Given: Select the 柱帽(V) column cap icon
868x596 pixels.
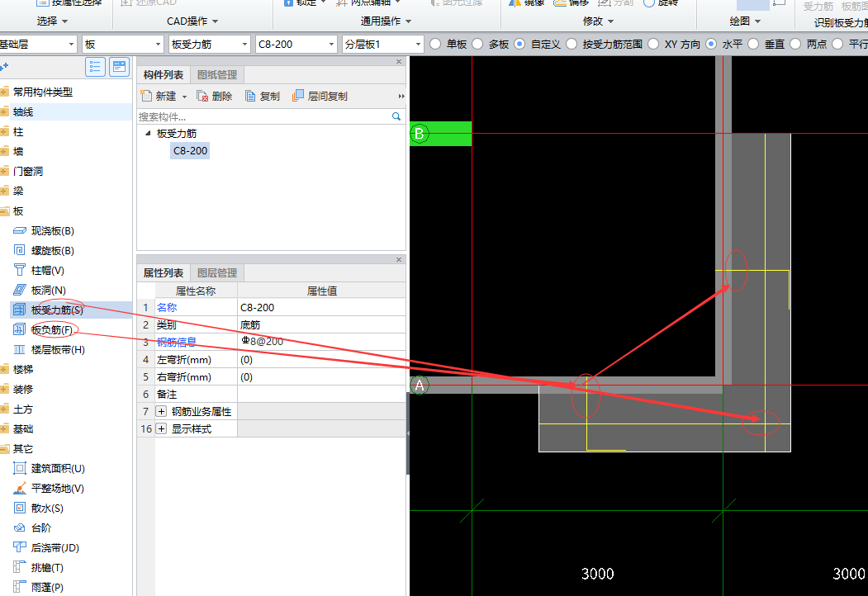Looking at the screenshot, I should (19, 270).
